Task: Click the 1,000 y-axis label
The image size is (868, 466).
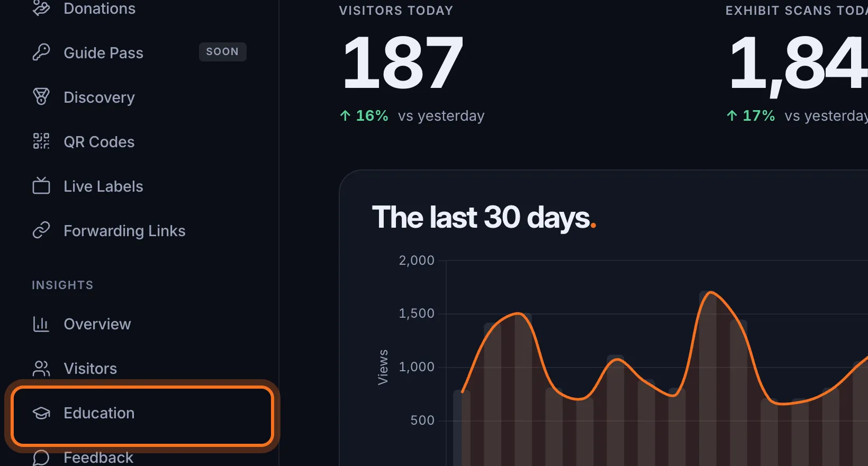Action: point(417,367)
